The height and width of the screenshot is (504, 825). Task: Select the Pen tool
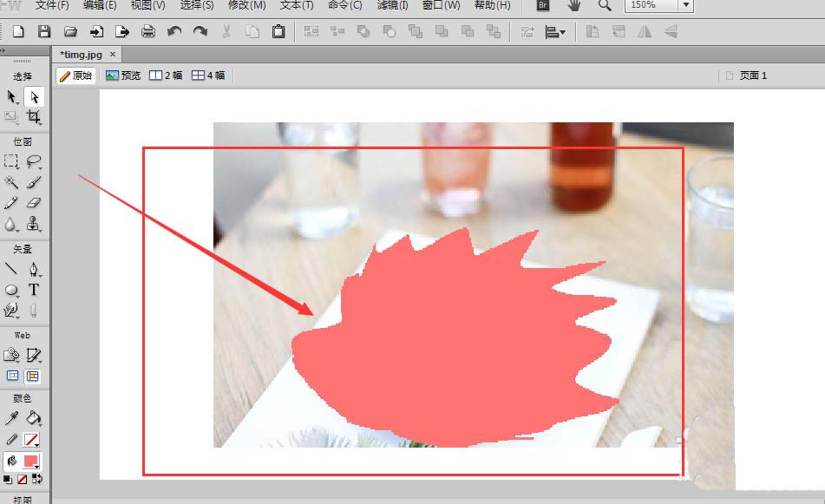pos(34,269)
